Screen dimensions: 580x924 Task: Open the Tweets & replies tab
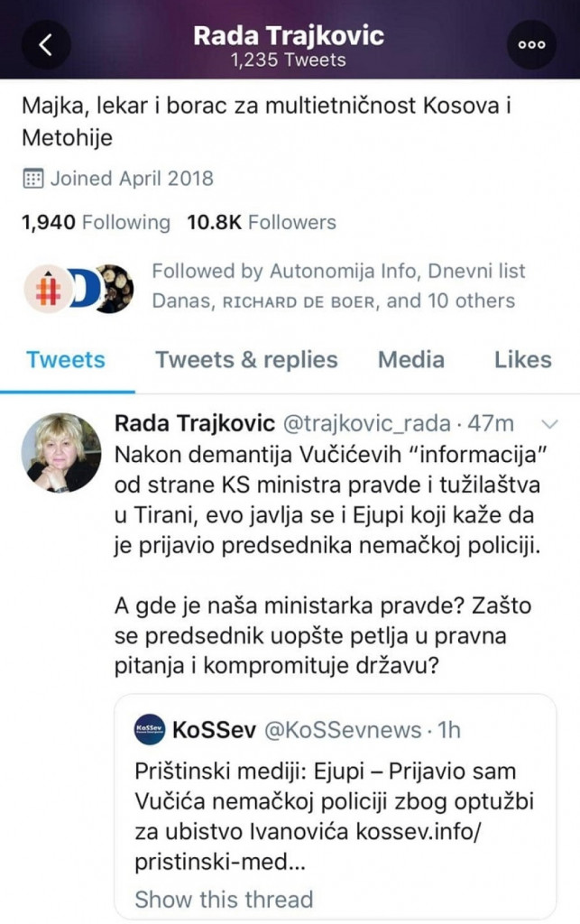pos(246,359)
